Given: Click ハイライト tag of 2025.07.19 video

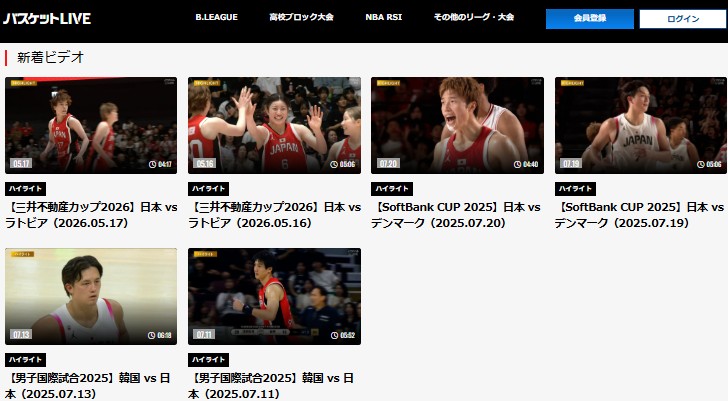Looking at the screenshot, I should point(575,188).
